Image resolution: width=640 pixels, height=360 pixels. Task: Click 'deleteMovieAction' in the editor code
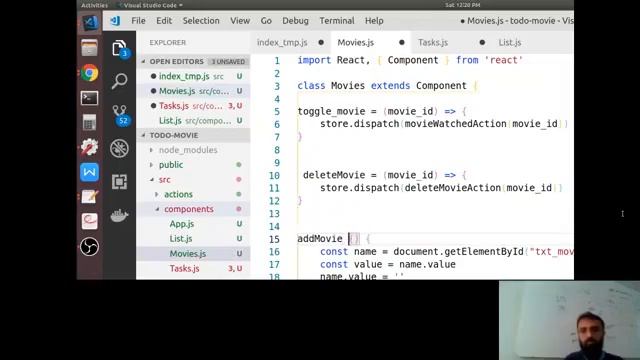click(452, 188)
